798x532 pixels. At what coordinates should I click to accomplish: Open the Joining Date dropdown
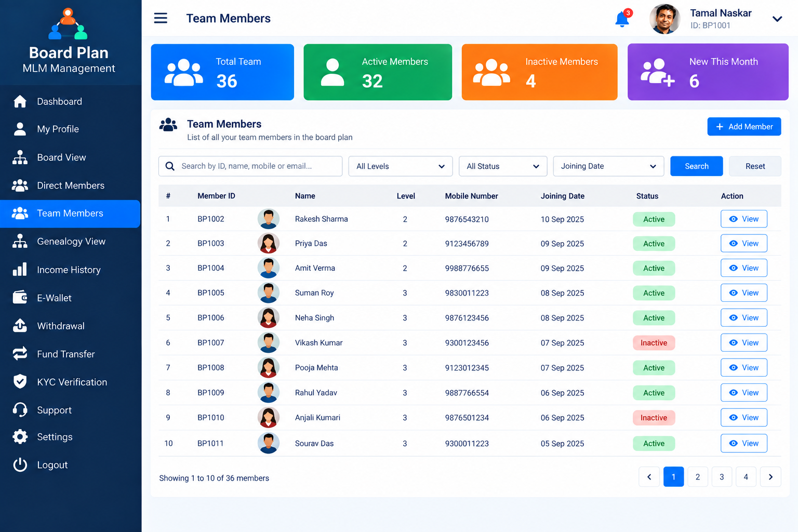tap(608, 166)
